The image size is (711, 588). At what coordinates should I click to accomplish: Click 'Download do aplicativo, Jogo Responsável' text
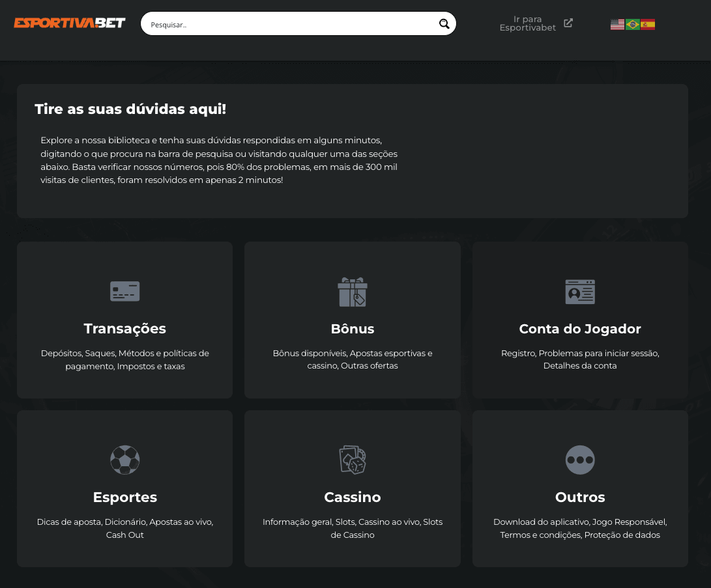pos(580,528)
